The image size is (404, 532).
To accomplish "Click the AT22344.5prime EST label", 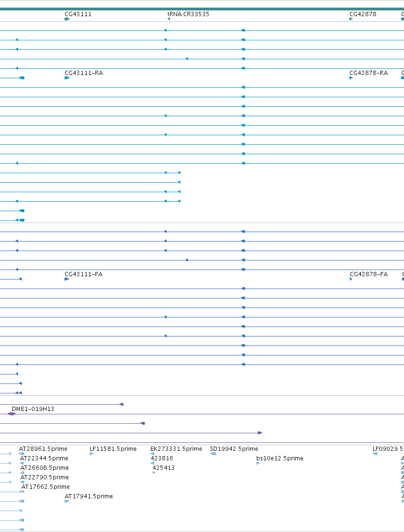I will [44, 458].
